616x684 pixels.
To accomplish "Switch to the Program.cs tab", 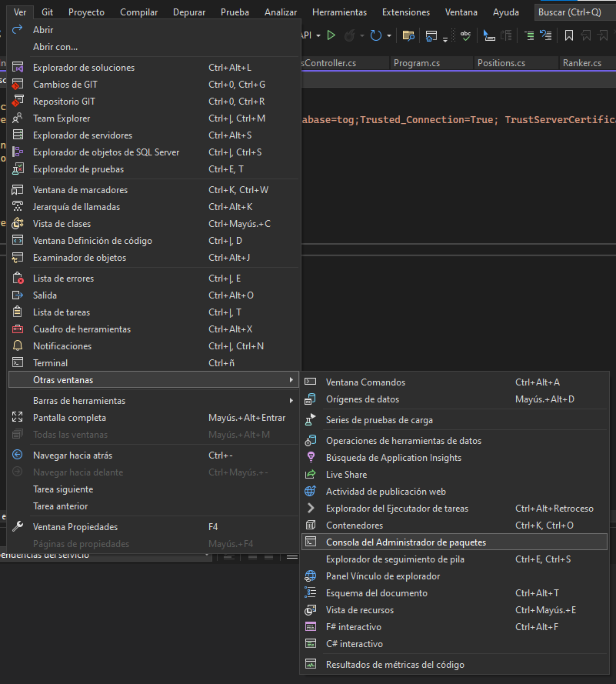I will [417, 63].
